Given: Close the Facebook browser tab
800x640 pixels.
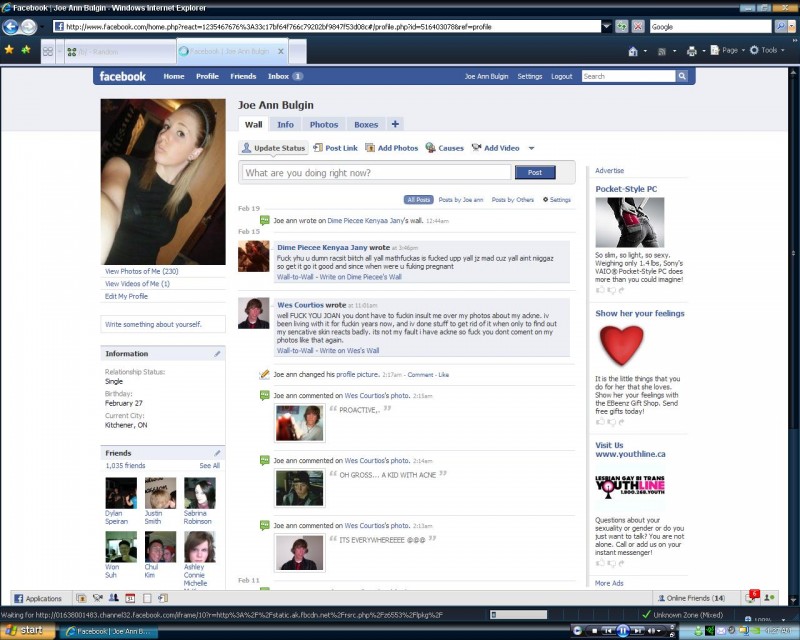Looking at the screenshot, I should (281, 51).
